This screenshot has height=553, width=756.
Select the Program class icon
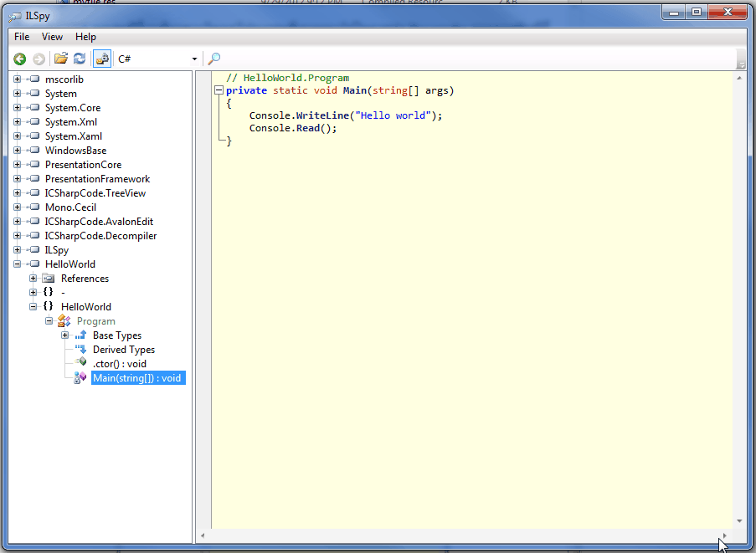(x=64, y=320)
